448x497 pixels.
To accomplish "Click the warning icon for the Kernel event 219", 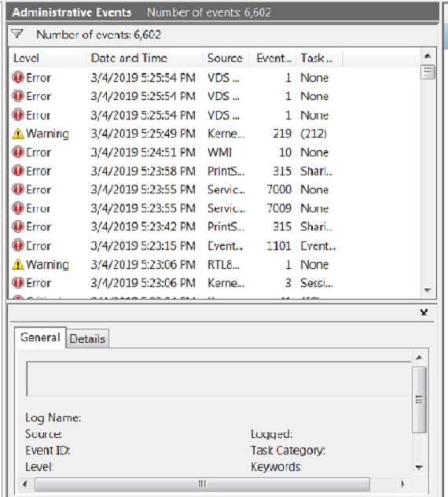I will click(x=18, y=134).
